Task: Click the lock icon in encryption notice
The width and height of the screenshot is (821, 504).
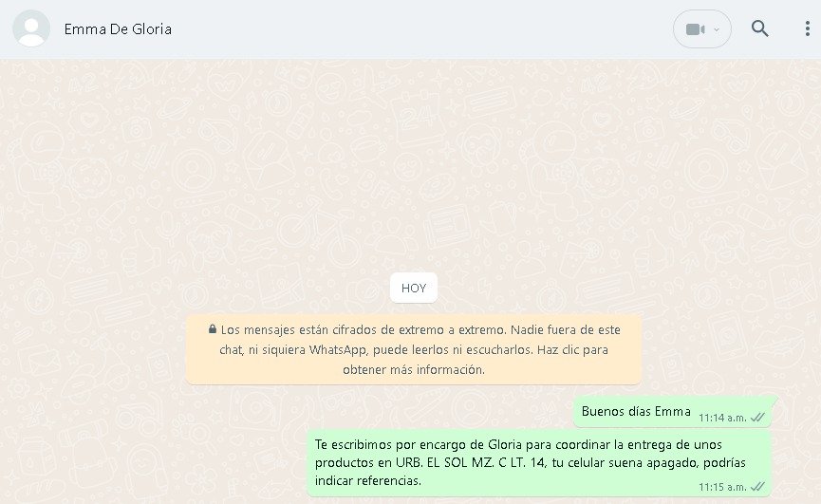Action: coord(212,329)
